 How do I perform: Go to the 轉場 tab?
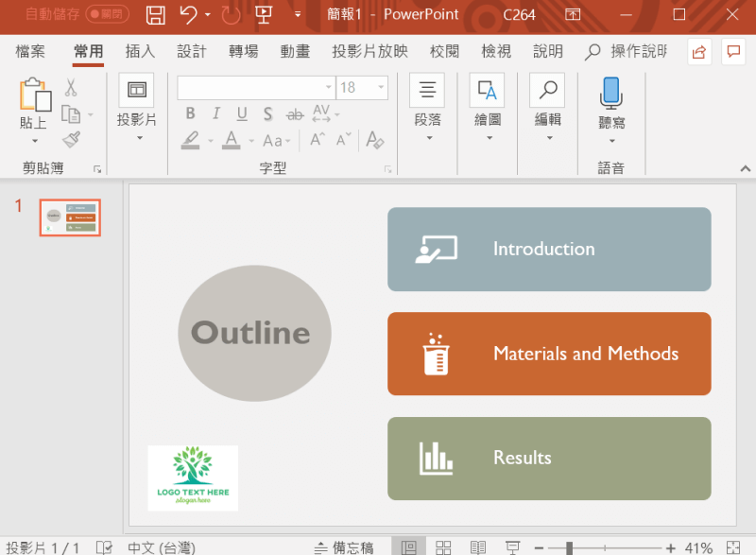point(243,51)
